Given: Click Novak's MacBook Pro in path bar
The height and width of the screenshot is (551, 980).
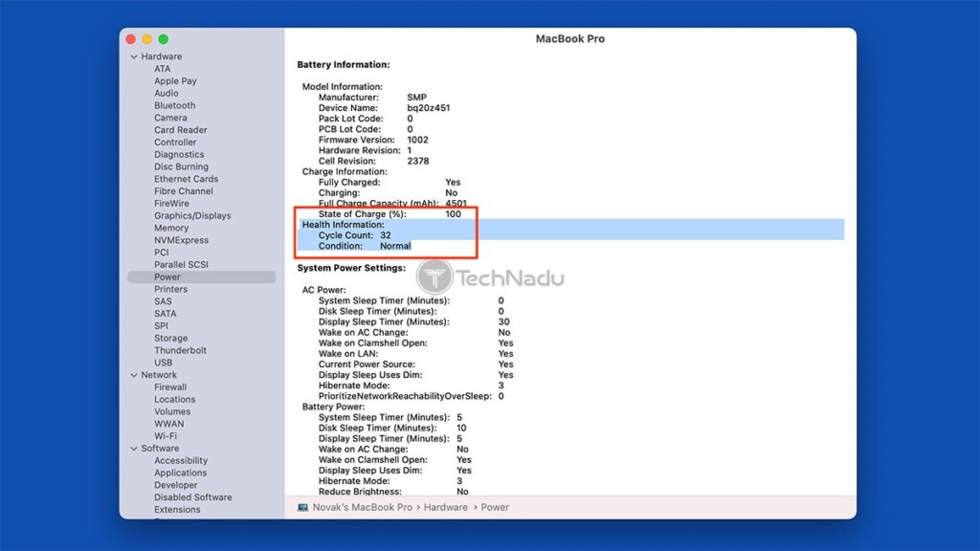Looking at the screenshot, I should (x=363, y=507).
